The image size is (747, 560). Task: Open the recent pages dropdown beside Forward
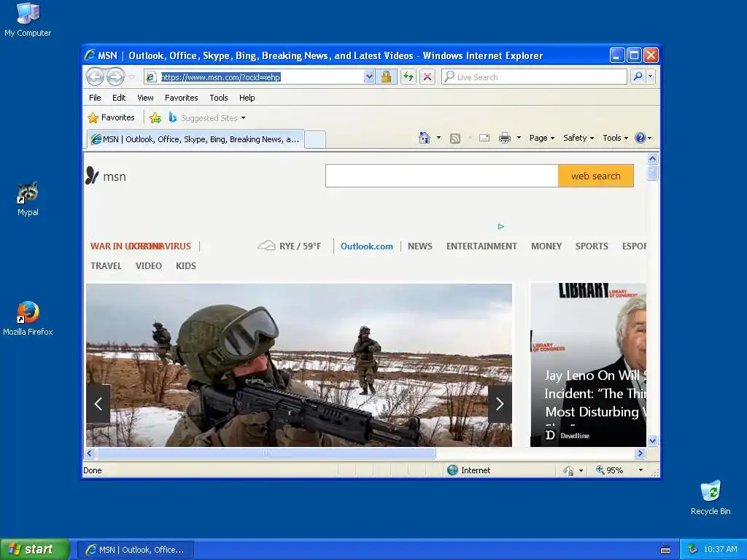132,77
